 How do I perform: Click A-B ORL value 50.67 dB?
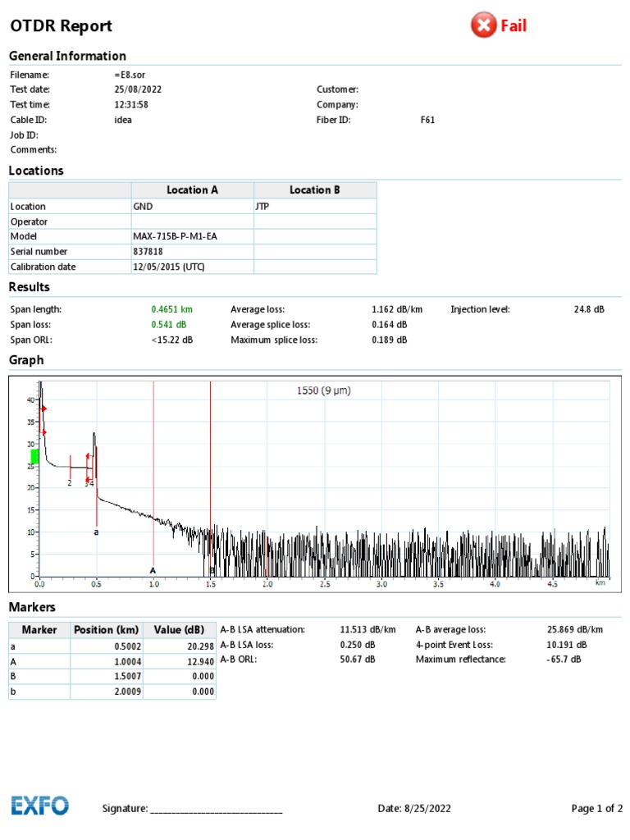pos(358,659)
